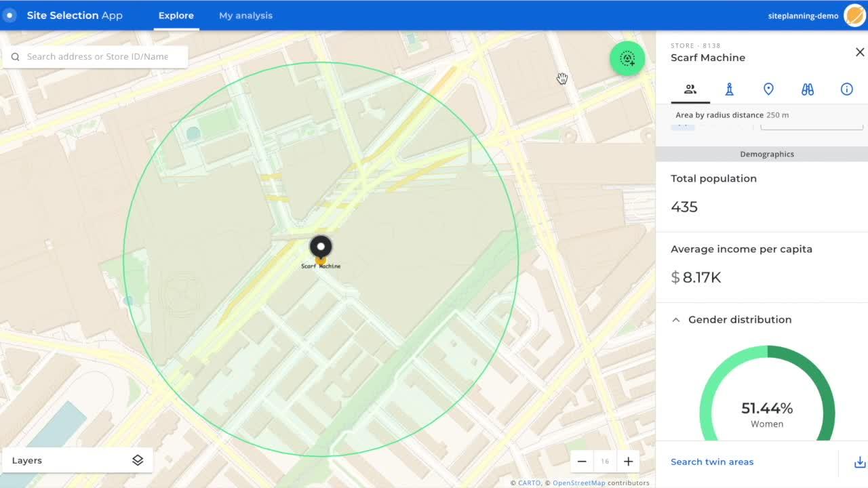Viewport: 868px width, 488px height.
Task: Close the Scarf Machine store panel
Action: 860,52
